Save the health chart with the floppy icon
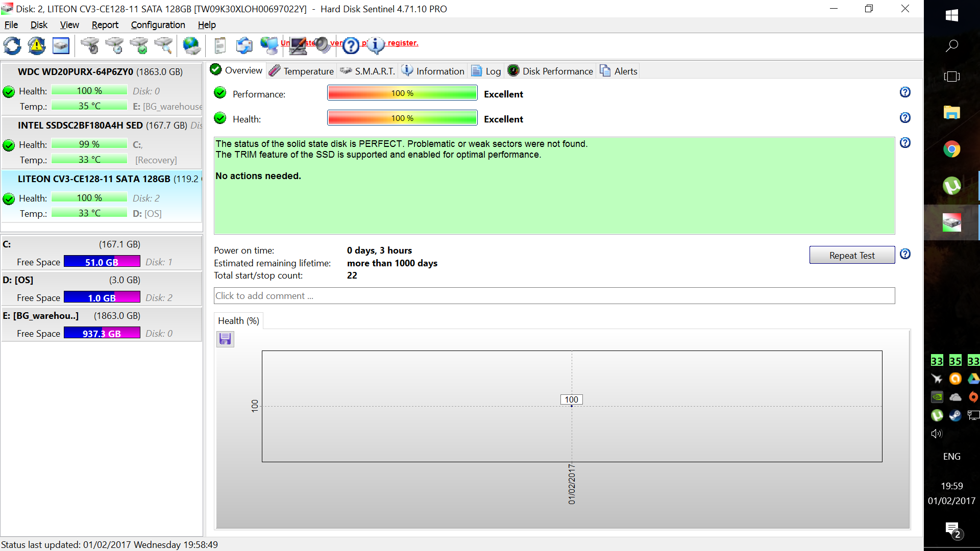Viewport: 980px width, 551px height. point(225,339)
